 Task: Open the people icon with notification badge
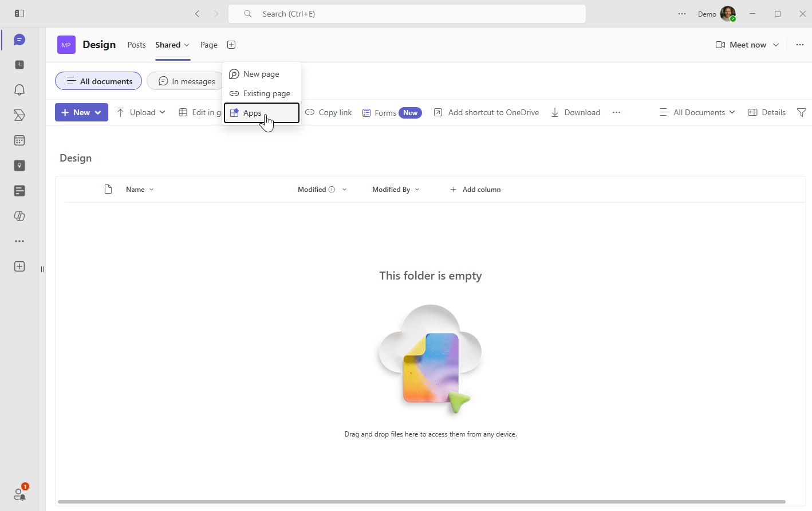tap(20, 493)
